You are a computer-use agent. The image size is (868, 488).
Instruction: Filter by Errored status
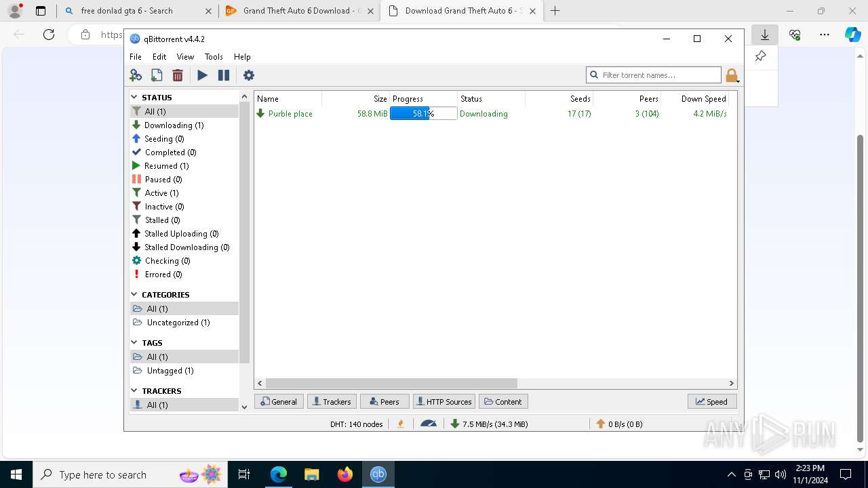(184, 274)
